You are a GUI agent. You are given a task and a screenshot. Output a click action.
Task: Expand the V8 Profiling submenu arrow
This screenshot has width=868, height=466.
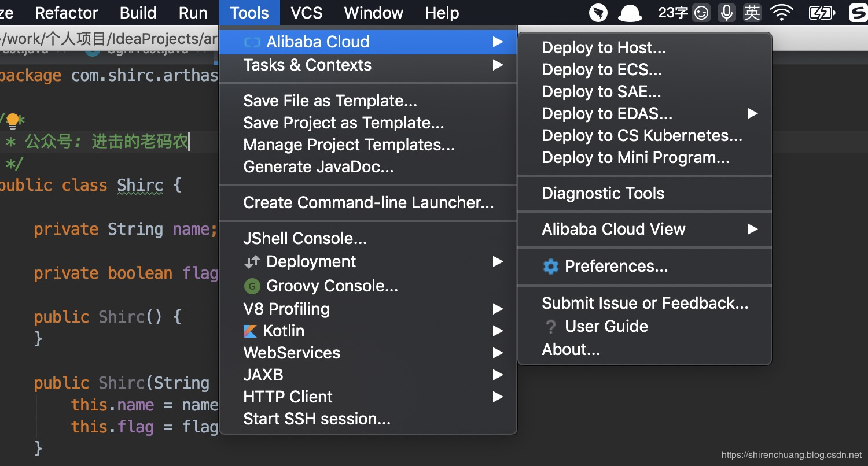point(498,309)
